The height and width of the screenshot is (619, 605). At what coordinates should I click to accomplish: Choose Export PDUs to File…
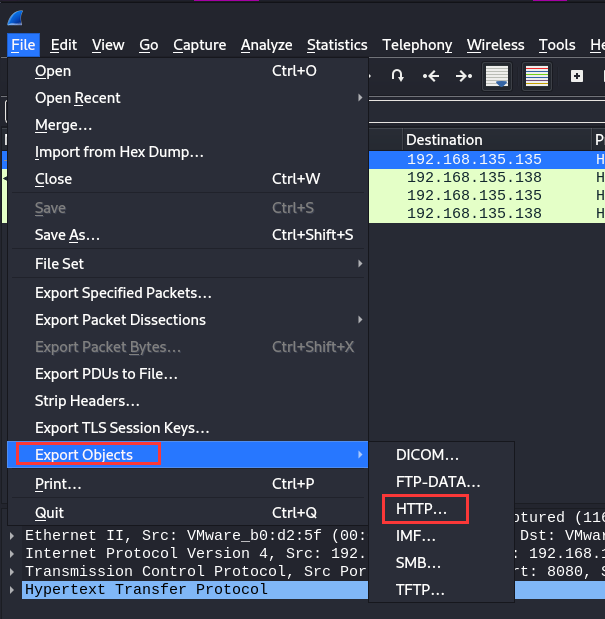point(188,374)
